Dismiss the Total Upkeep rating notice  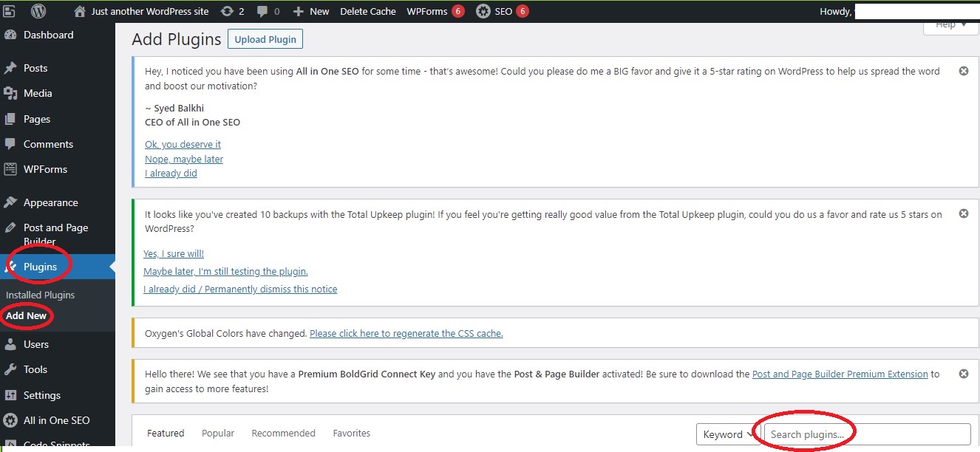point(964,213)
